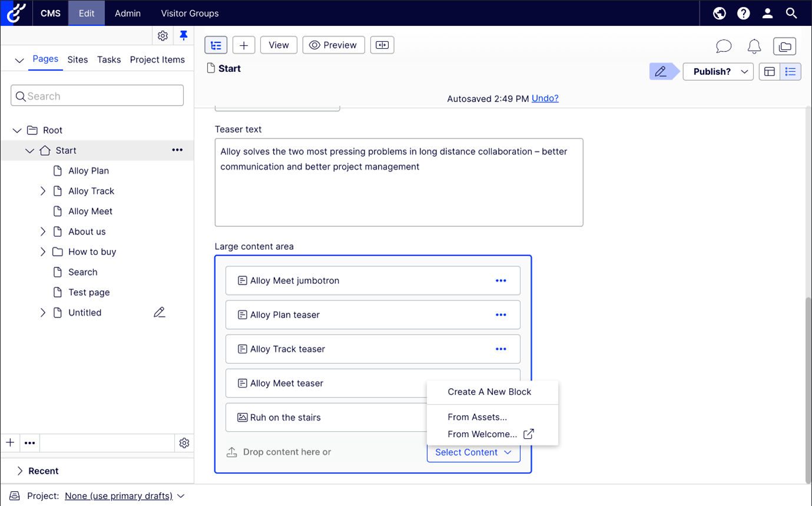Click the user profile icon
Screen dimensions: 812x506
coord(767,13)
